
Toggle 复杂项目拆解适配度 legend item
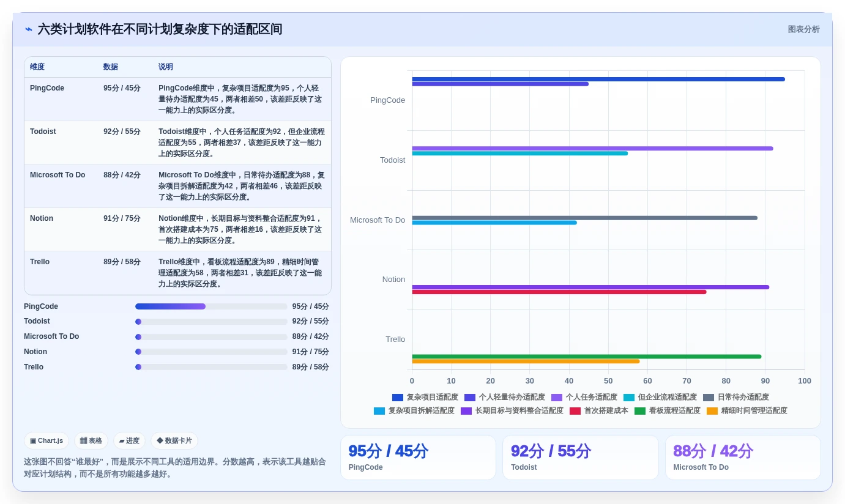click(x=414, y=411)
